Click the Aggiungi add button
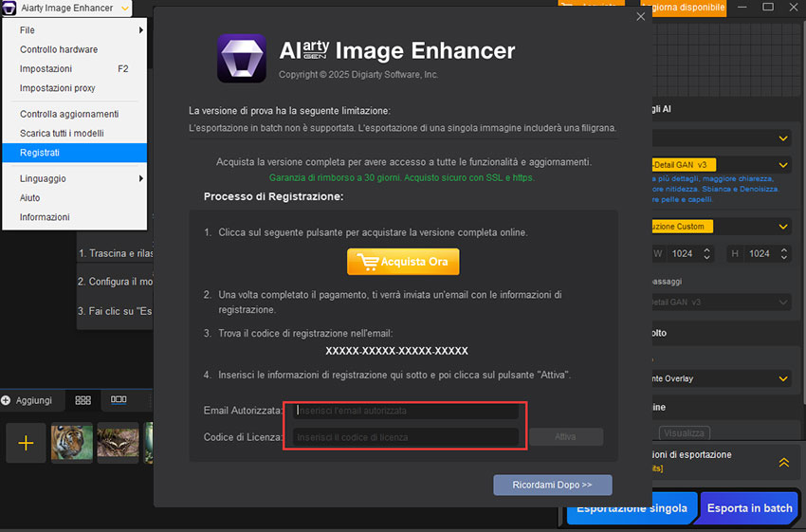The width and height of the screenshot is (806, 532). pyautogui.click(x=27, y=400)
